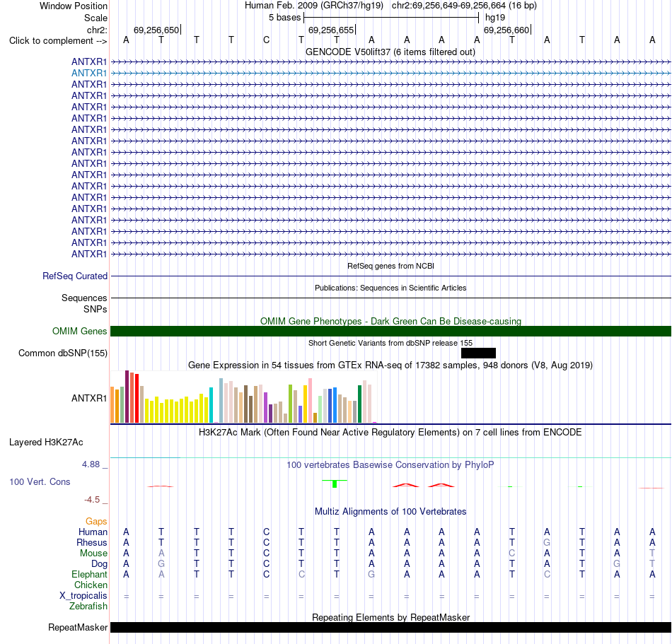672x644 pixels.
Task: Open the '100 vertebrates Basewise Conservation by PhyloP' title
Action: pyautogui.click(x=390, y=465)
